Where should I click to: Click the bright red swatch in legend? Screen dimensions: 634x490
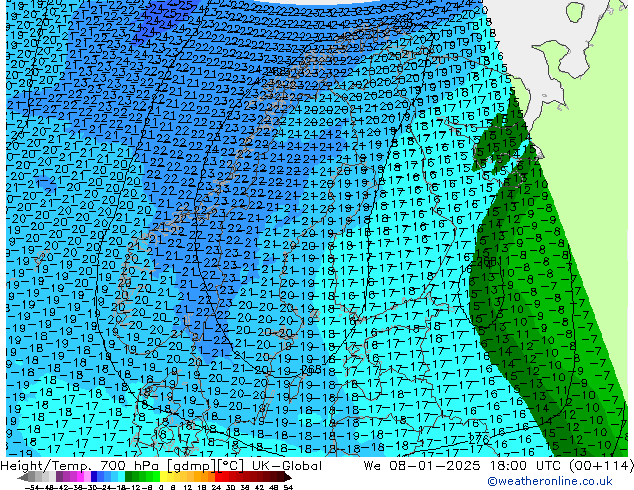[218, 477]
